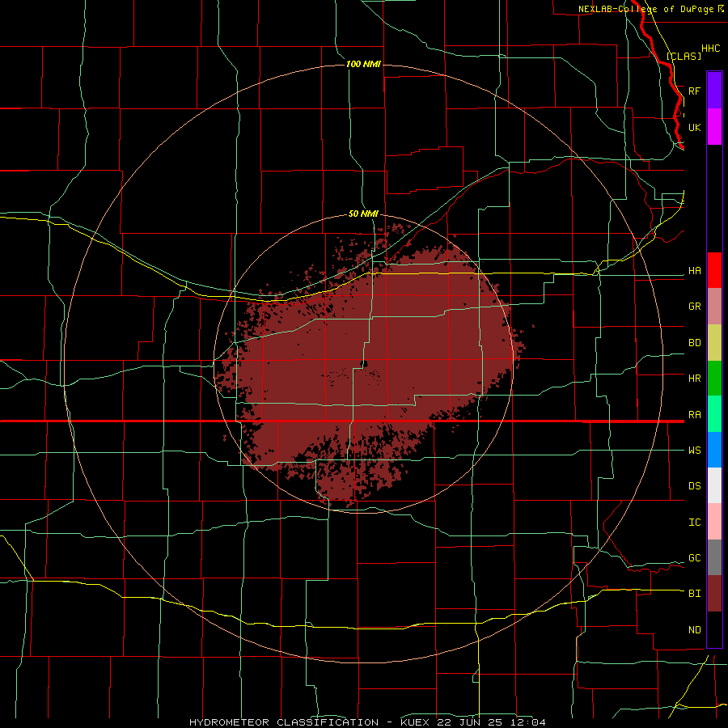Click the '12:04' timestamp
Screen dimensions: 728x728
529,722
